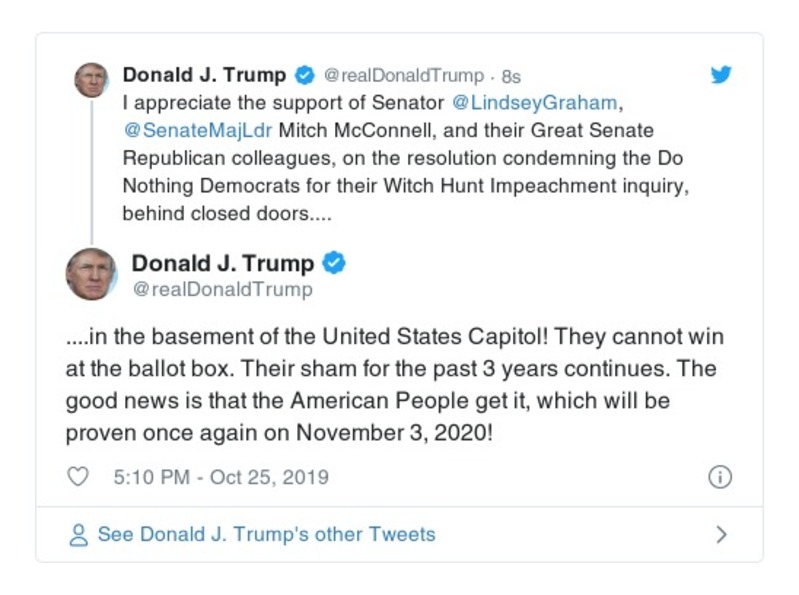Screen dimensions: 799x595
Task: Click the Donald J. Trump name in the top tweet
Action: pyautogui.click(x=204, y=76)
